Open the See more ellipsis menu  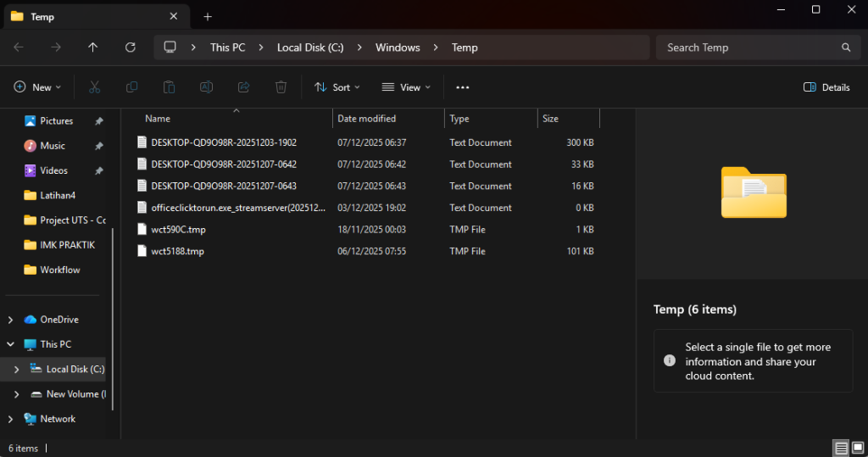pyautogui.click(x=462, y=87)
